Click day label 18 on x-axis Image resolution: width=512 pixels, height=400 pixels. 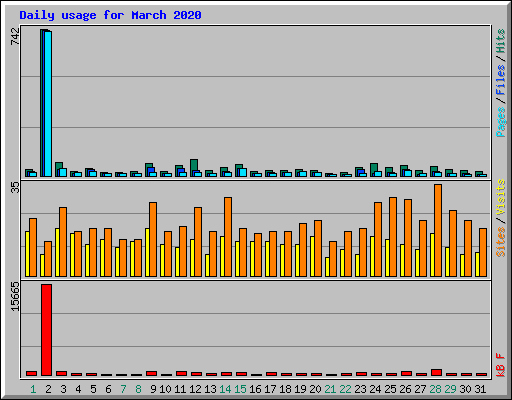[x=285, y=389]
